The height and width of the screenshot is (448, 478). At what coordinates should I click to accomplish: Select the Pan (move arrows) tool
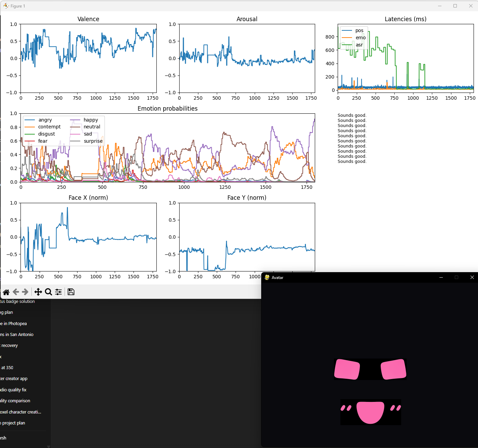[38, 292]
